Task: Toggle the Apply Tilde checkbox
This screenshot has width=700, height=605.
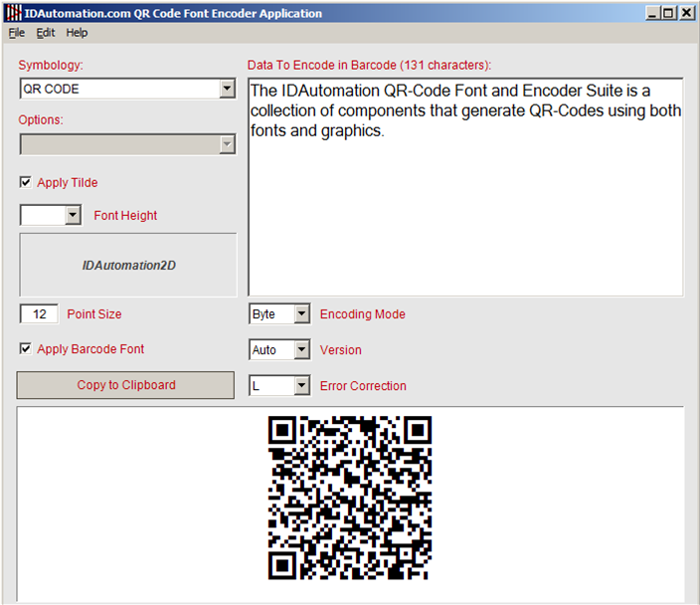Action: pos(26,182)
